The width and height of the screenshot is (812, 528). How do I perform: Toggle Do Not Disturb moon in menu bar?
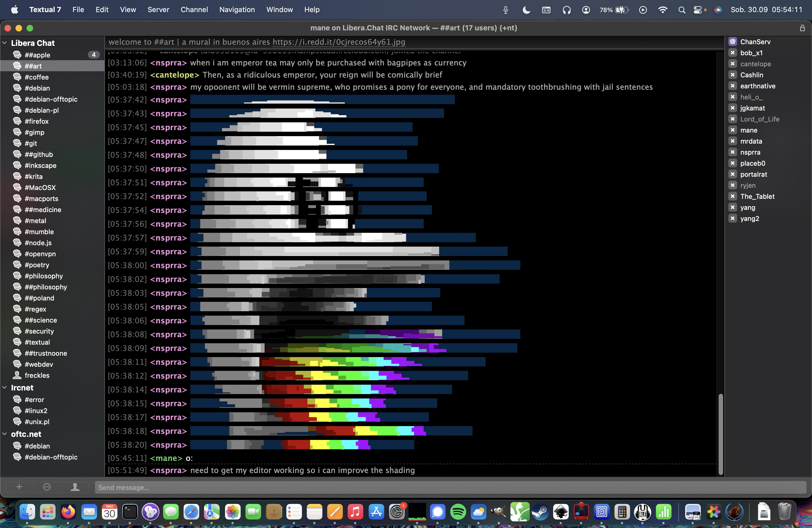pyautogui.click(x=526, y=10)
